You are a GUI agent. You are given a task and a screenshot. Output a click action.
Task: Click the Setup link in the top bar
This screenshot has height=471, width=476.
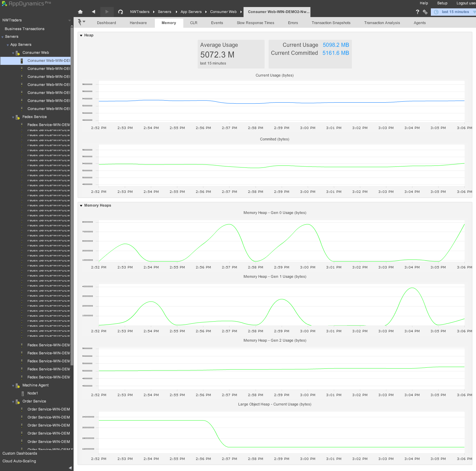click(x=442, y=3)
